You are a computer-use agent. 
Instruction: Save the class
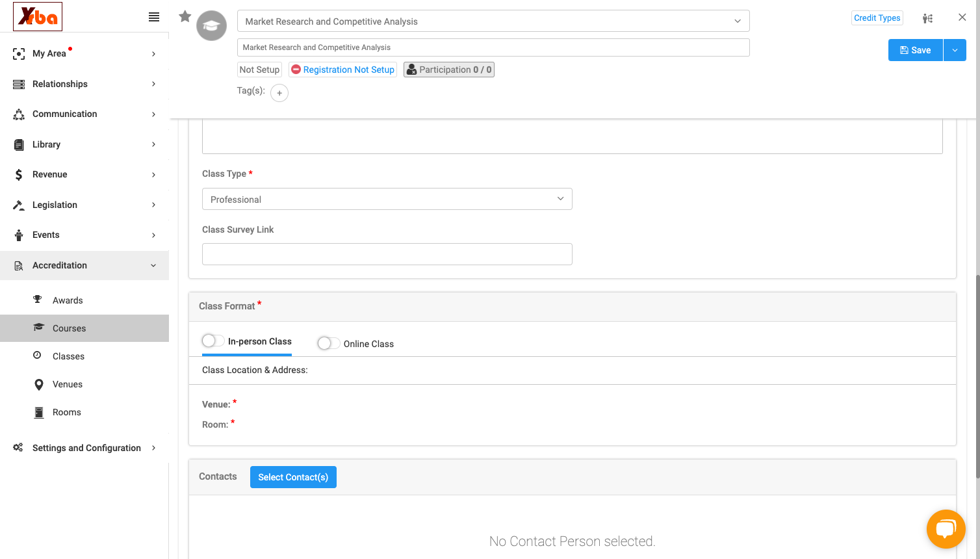click(x=916, y=50)
